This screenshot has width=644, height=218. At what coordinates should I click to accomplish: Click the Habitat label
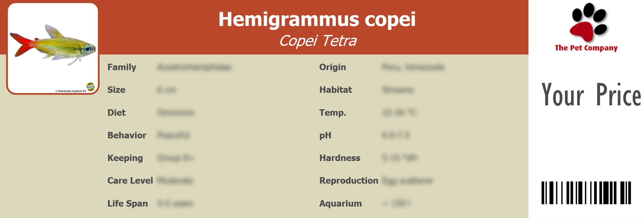click(x=336, y=90)
